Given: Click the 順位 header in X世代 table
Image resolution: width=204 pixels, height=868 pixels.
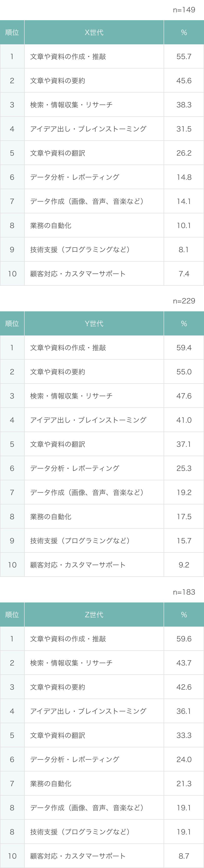Looking at the screenshot, I should click(x=12, y=32).
